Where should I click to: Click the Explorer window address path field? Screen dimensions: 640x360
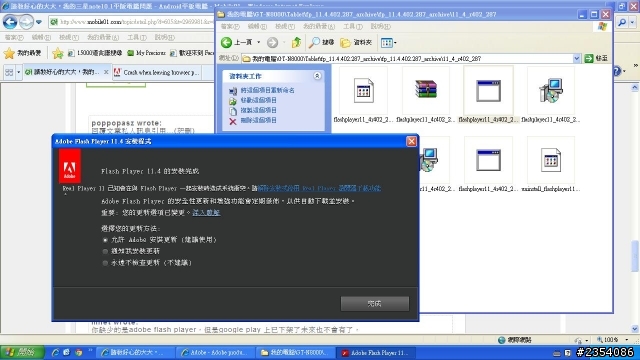[x=411, y=58]
